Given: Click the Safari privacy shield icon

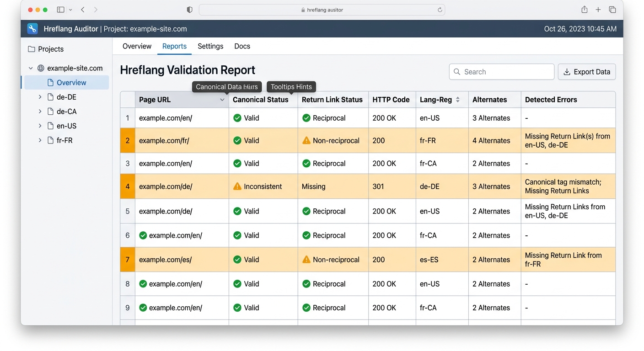Looking at the screenshot, I should tap(189, 9).
